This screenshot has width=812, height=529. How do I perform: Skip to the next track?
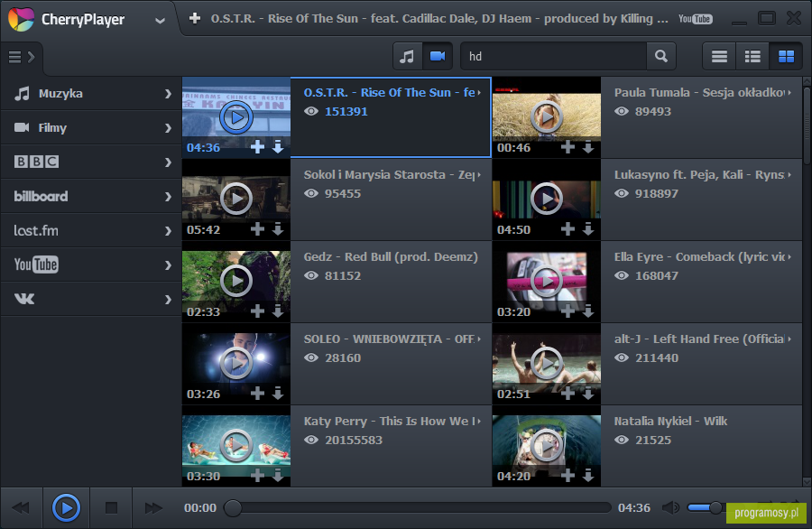[153, 507]
